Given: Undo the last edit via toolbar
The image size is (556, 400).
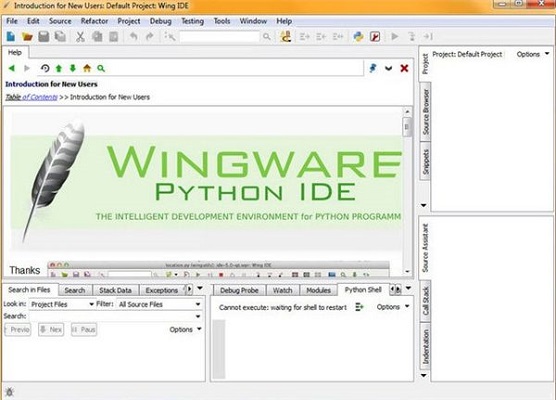Looking at the screenshot, I should coord(133,37).
